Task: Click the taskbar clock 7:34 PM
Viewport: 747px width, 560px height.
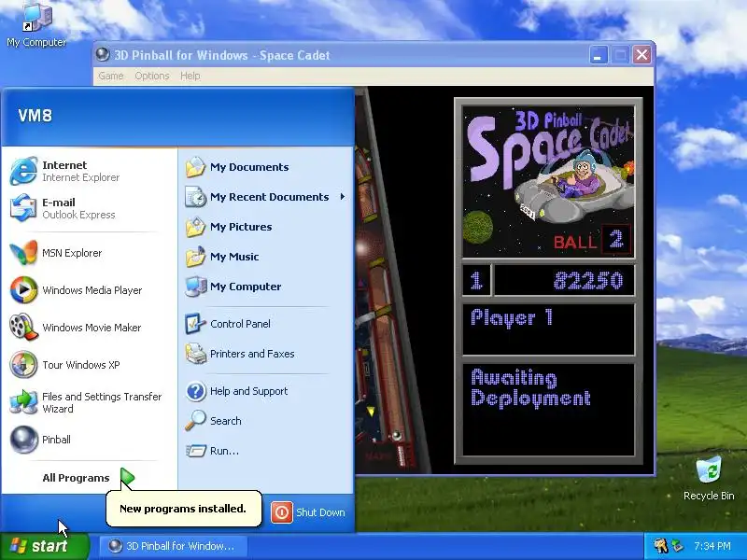Action: (x=712, y=546)
